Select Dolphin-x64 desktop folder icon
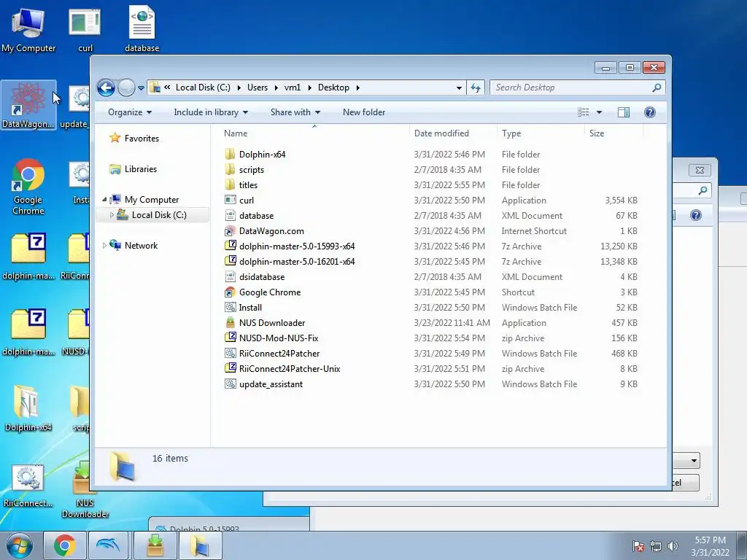 28,408
